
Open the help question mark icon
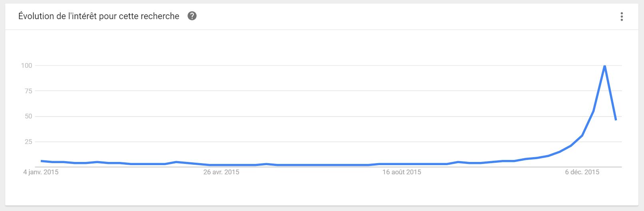(192, 16)
